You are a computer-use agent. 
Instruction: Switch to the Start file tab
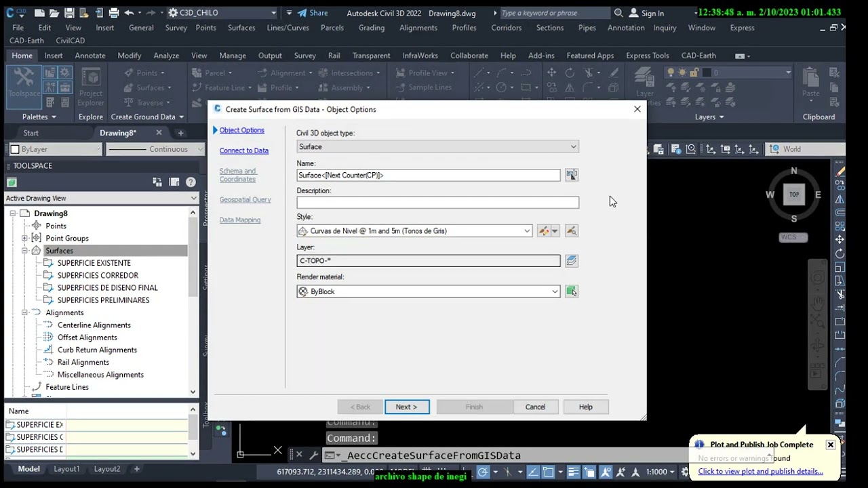[x=31, y=133]
